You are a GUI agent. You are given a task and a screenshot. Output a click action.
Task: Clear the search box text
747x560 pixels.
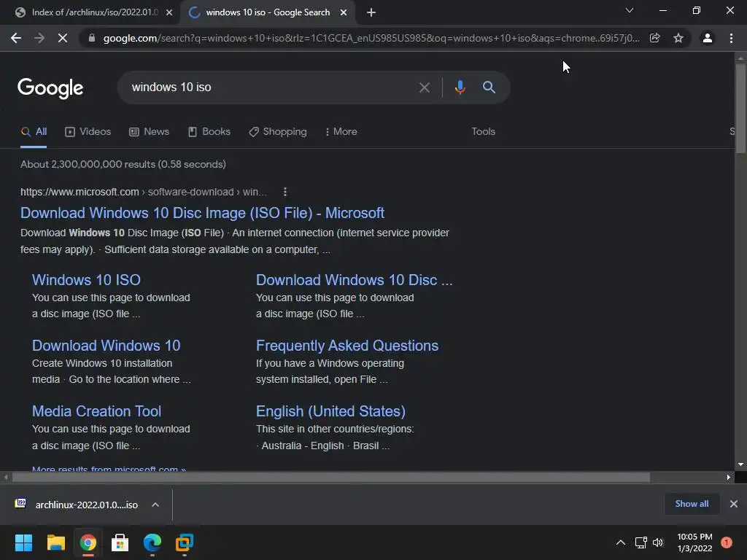coord(424,87)
